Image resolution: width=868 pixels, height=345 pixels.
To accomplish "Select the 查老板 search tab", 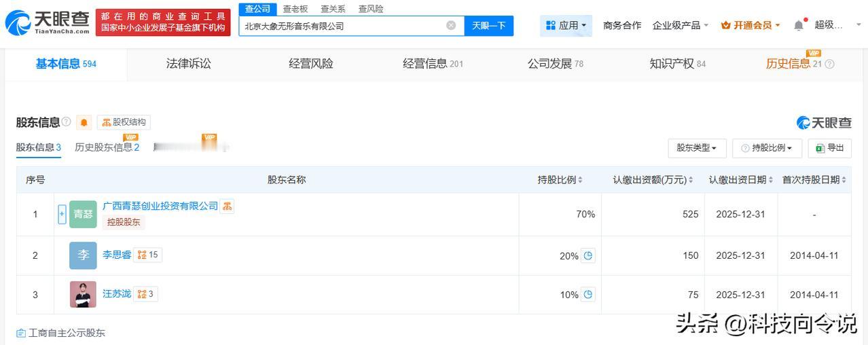I will click(295, 9).
